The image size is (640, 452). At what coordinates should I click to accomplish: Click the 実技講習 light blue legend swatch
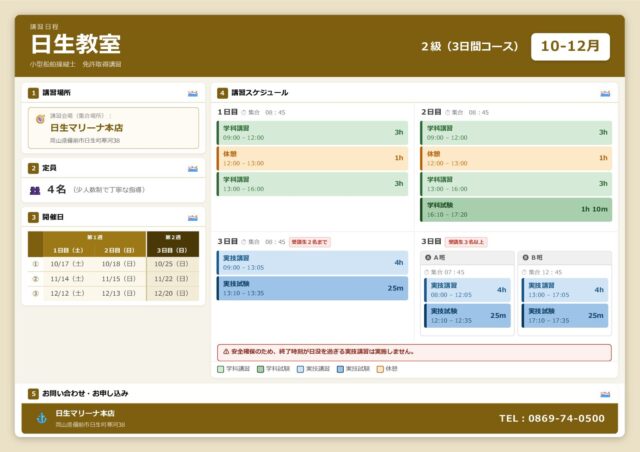tap(300, 369)
